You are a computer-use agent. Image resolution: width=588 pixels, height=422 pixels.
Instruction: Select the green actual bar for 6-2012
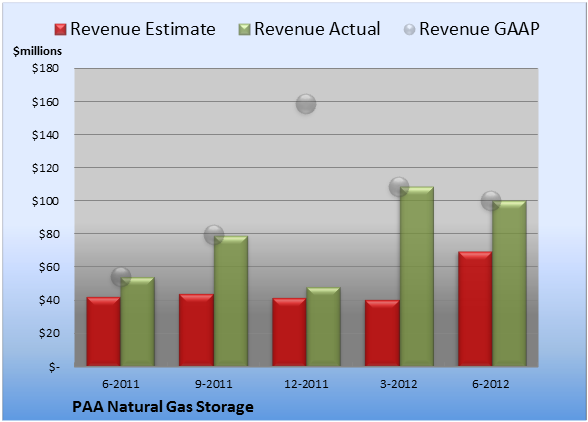pos(509,283)
